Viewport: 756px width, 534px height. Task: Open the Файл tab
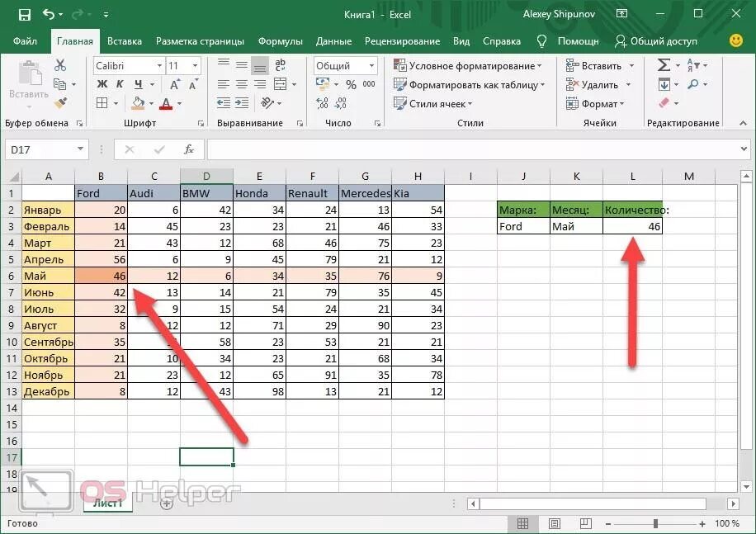(x=25, y=41)
